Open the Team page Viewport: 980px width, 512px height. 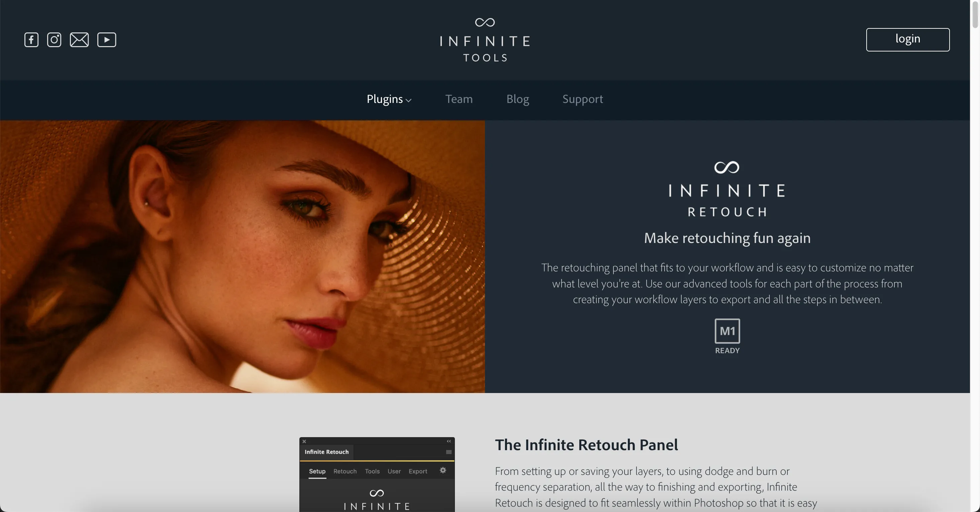point(459,99)
